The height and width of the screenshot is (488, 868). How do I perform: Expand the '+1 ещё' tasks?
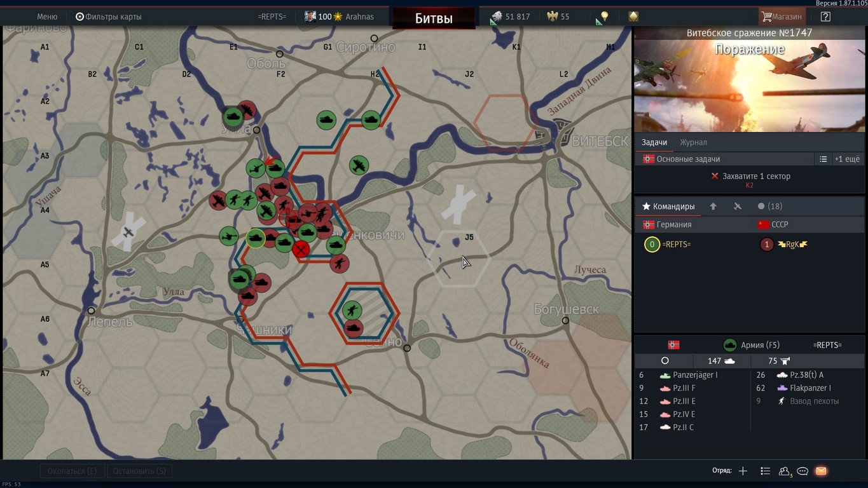847,159
